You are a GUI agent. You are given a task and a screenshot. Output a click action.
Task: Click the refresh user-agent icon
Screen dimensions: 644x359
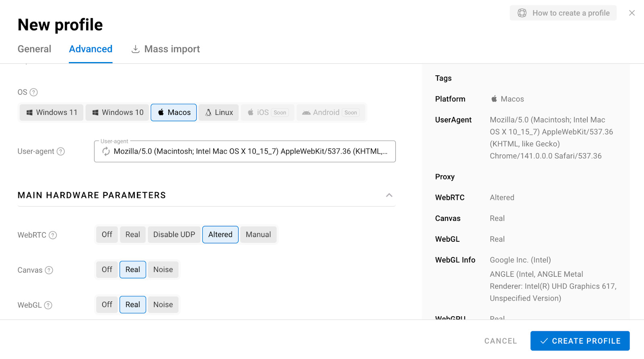[106, 151]
